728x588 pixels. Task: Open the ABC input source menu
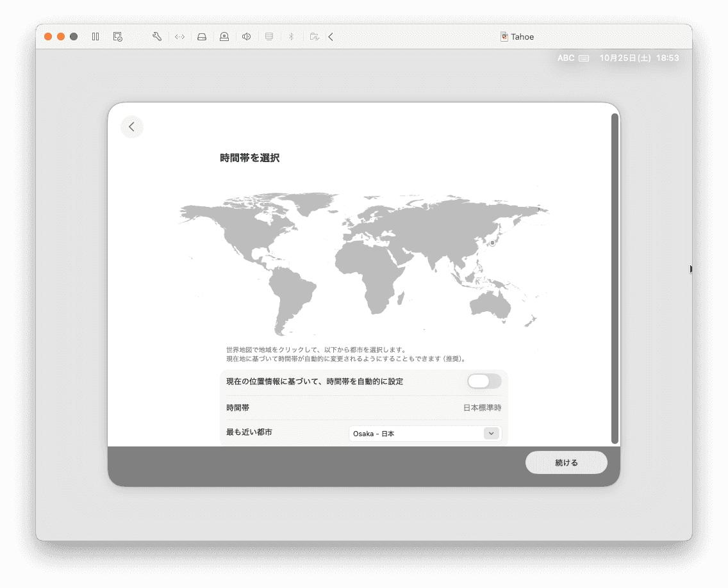[565, 58]
